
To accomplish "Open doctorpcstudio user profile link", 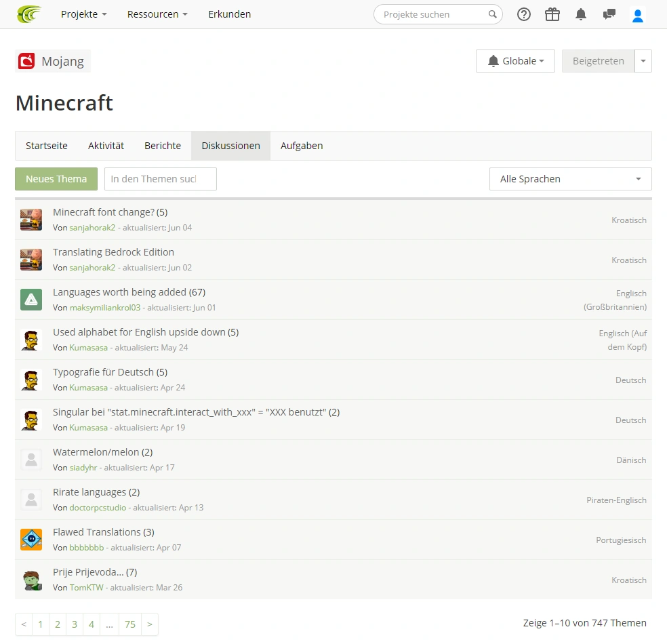I will 98,508.
